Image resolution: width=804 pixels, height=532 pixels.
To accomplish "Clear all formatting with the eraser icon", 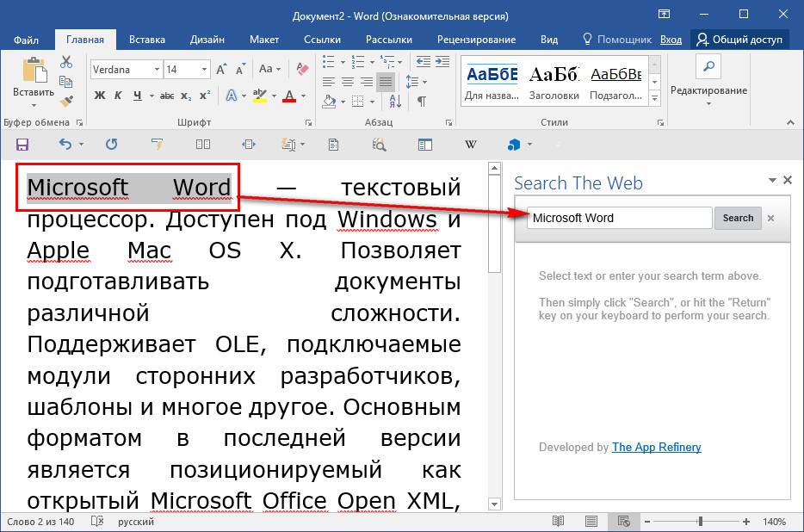I will pyautogui.click(x=302, y=69).
